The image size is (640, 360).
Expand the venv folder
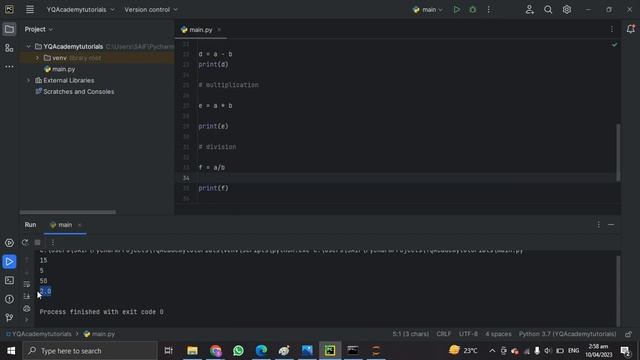37,58
